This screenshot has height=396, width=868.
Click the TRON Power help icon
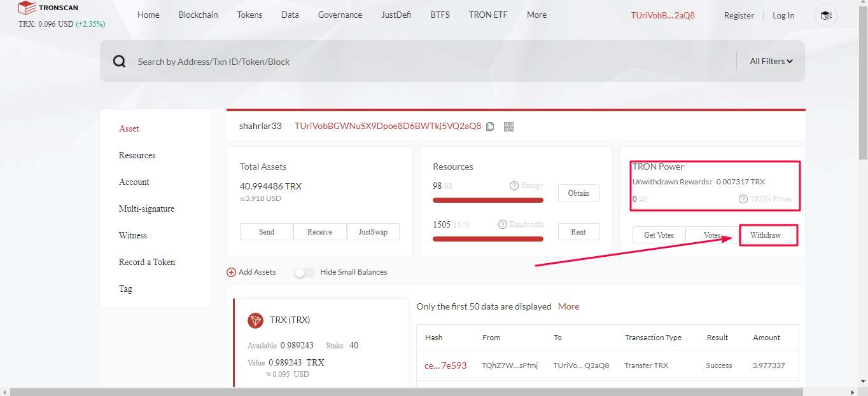pyautogui.click(x=743, y=199)
